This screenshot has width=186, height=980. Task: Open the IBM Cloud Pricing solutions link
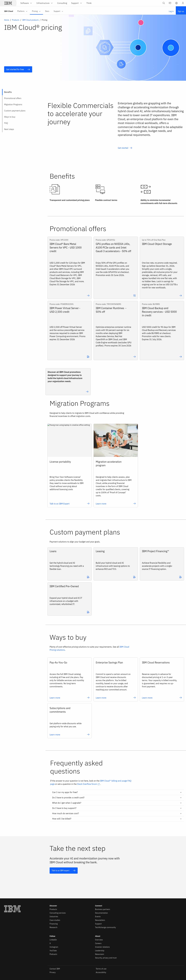pos(89,648)
